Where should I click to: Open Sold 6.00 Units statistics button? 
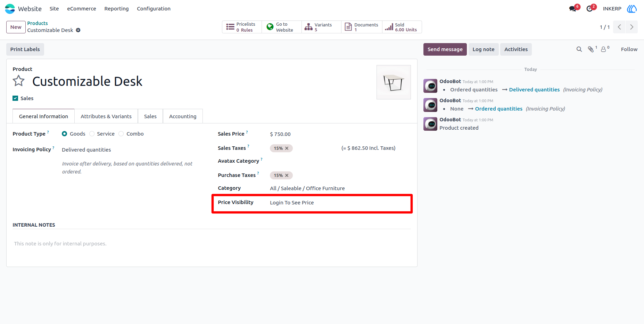(402, 27)
